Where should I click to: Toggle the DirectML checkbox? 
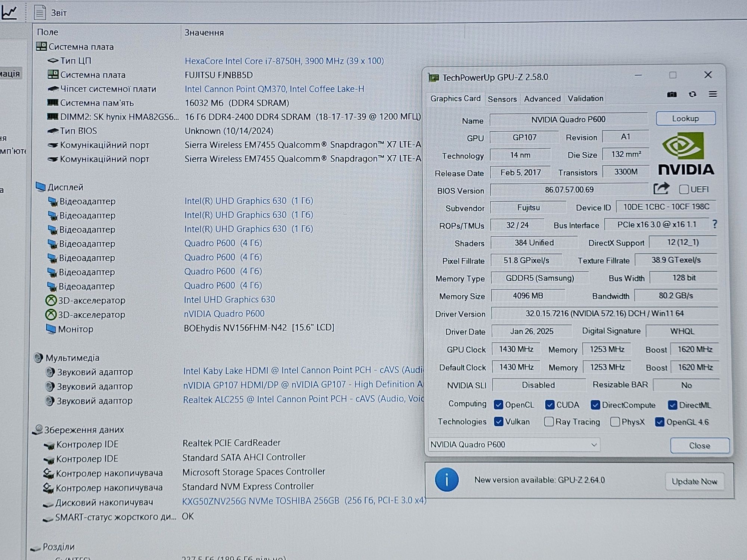coord(672,405)
